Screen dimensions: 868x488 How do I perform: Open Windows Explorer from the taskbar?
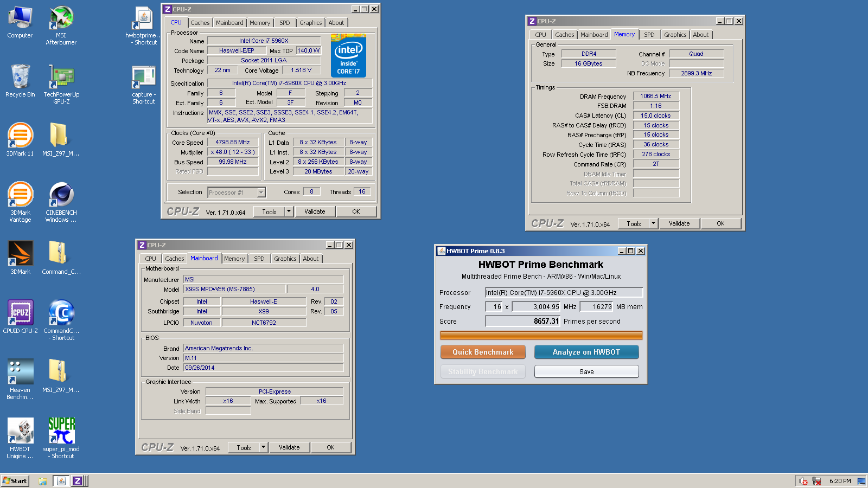coord(43,481)
